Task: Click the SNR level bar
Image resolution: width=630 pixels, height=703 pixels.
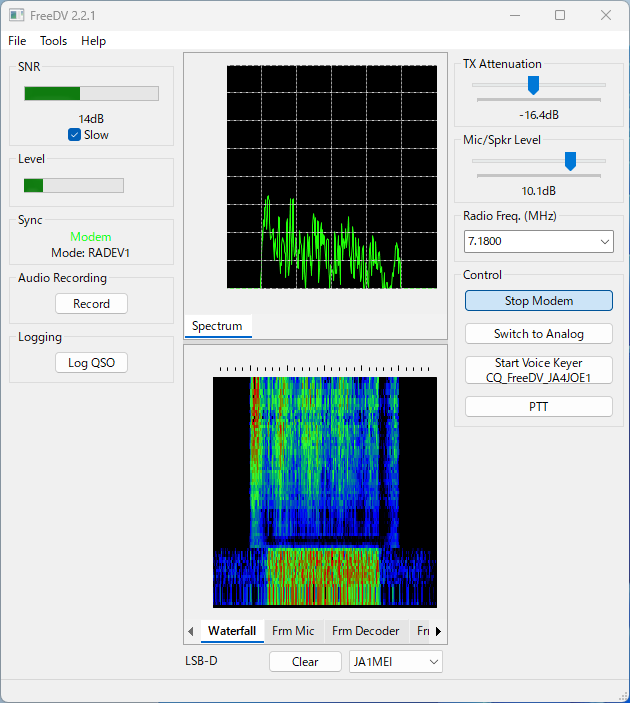Action: coord(91,94)
